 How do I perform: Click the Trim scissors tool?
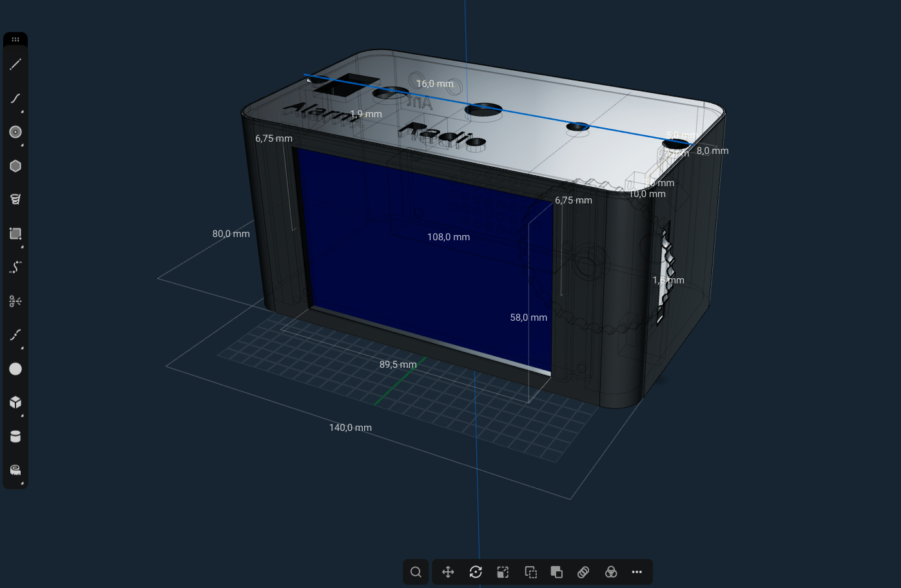15,301
